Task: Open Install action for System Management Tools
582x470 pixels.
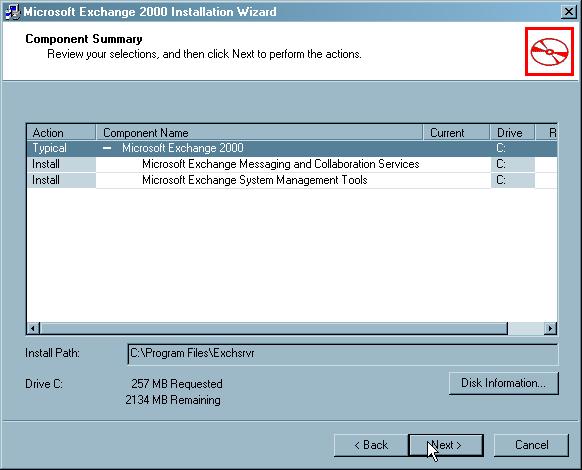Action: [61, 180]
